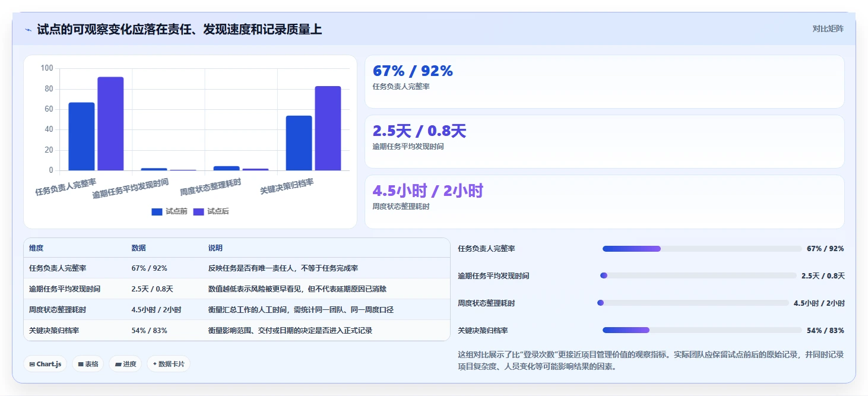Click the 试点前 bar for 逾期任务平均发现时间
868x396 pixels.
[154, 169]
